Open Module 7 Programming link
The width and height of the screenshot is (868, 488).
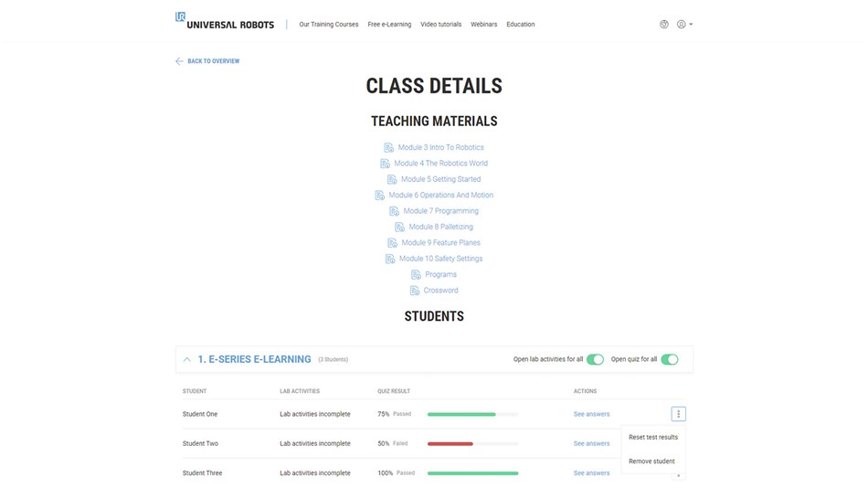click(x=440, y=211)
